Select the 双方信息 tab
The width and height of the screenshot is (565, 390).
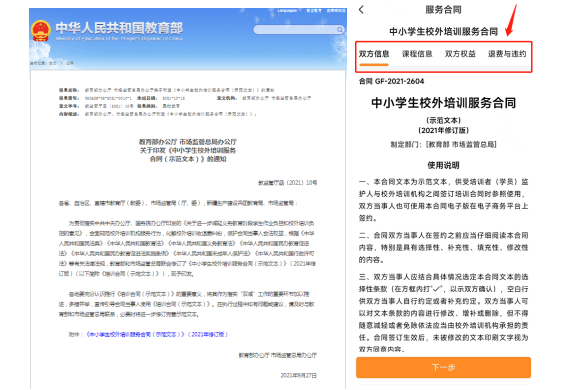coord(374,54)
